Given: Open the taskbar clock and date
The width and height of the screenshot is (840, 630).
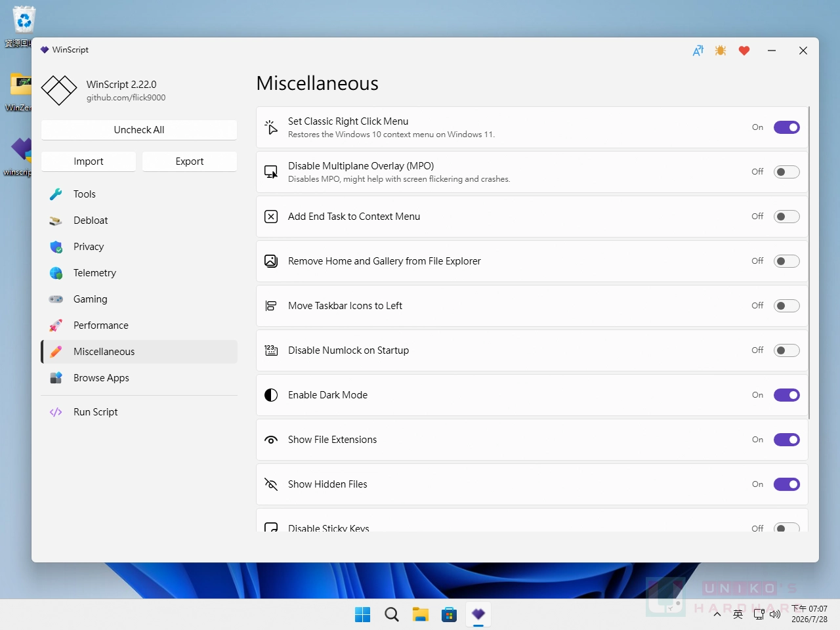Looking at the screenshot, I should [x=809, y=614].
